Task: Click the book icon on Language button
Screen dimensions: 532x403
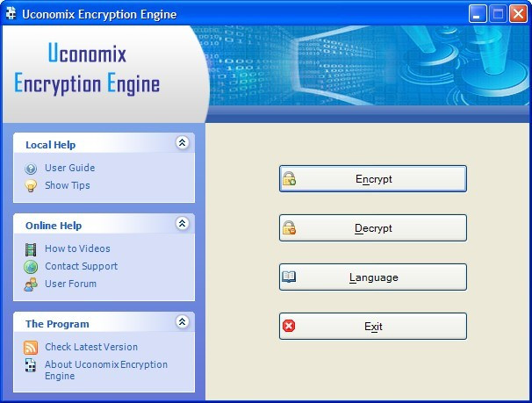Action: (289, 277)
